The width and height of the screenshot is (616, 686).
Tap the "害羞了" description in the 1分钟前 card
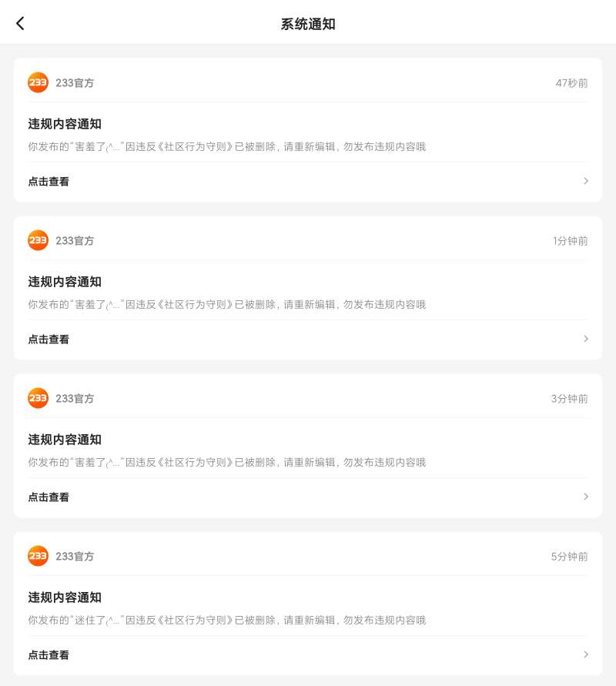(226, 304)
